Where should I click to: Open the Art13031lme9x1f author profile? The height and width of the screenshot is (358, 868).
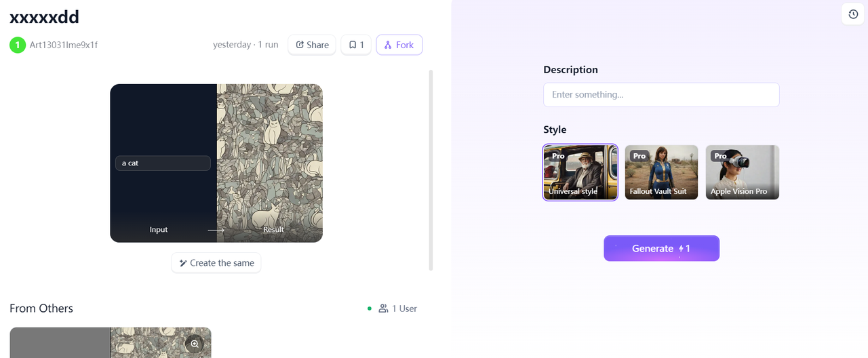(63, 45)
